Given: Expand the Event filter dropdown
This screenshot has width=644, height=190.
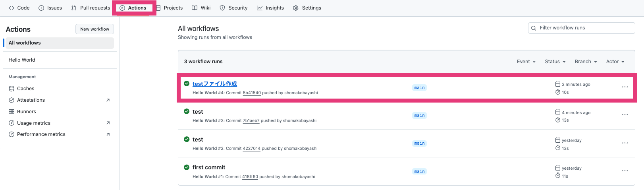Looking at the screenshot, I should [526, 62].
